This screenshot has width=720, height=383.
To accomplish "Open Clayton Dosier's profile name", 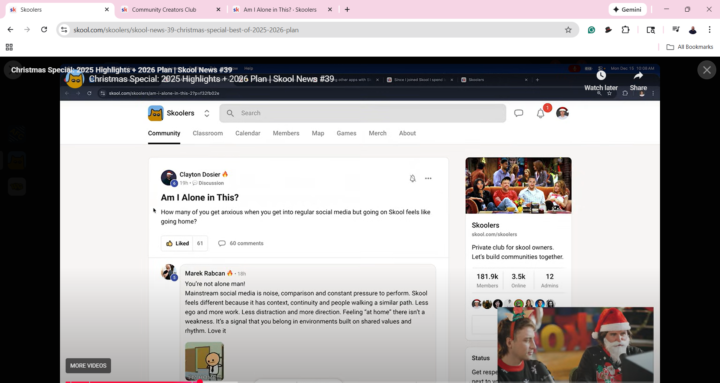I will pos(200,175).
